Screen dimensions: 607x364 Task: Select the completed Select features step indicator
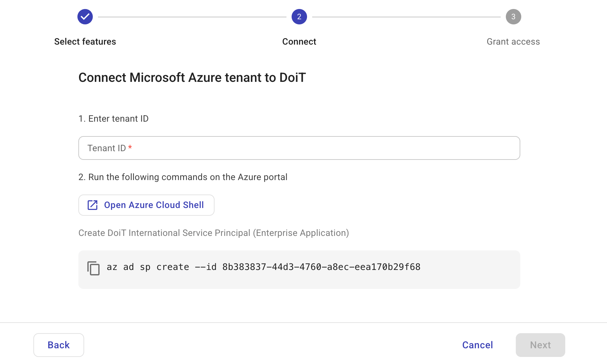pyautogui.click(x=85, y=16)
